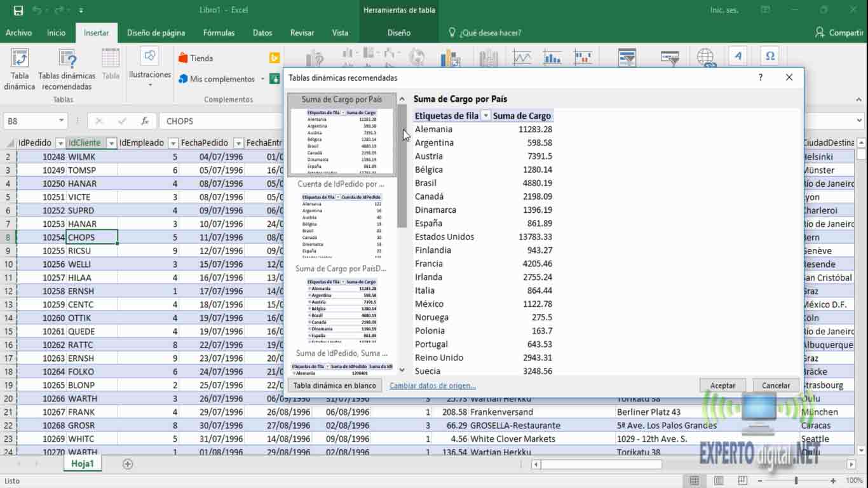Click the Save icon in title bar

point(18,10)
